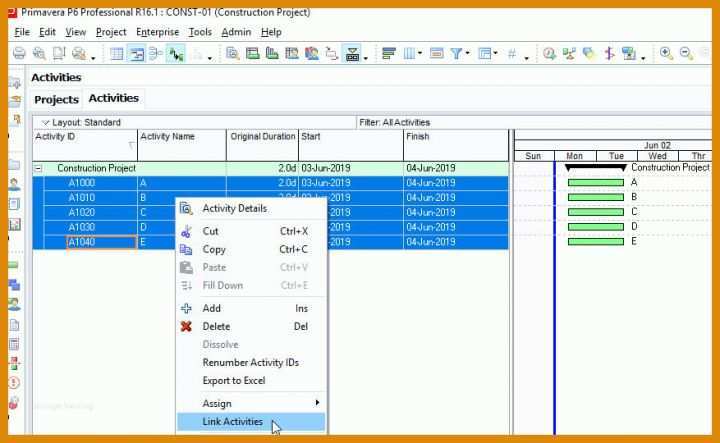Click the Copy icon in context menu
Image resolution: width=720 pixels, height=443 pixels.
click(x=186, y=249)
